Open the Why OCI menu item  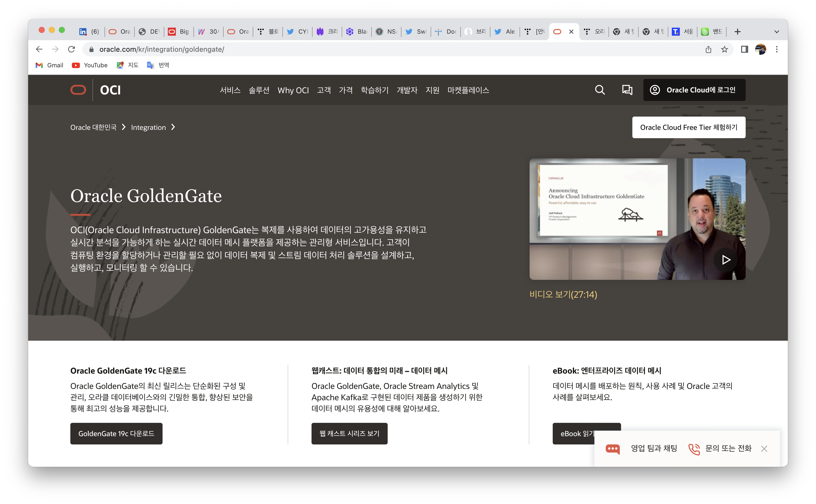click(293, 90)
